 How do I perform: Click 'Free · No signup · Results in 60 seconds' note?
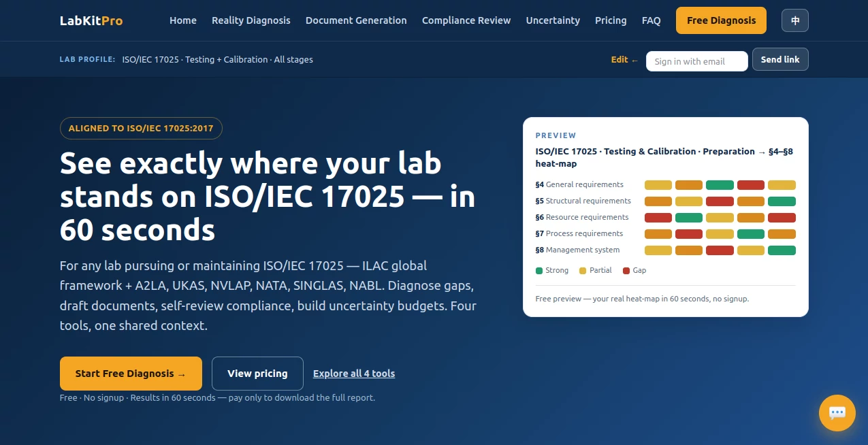point(217,397)
